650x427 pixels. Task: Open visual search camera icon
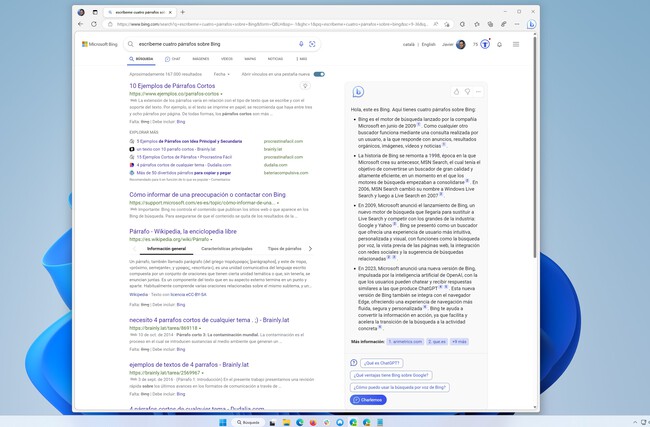pos(312,44)
